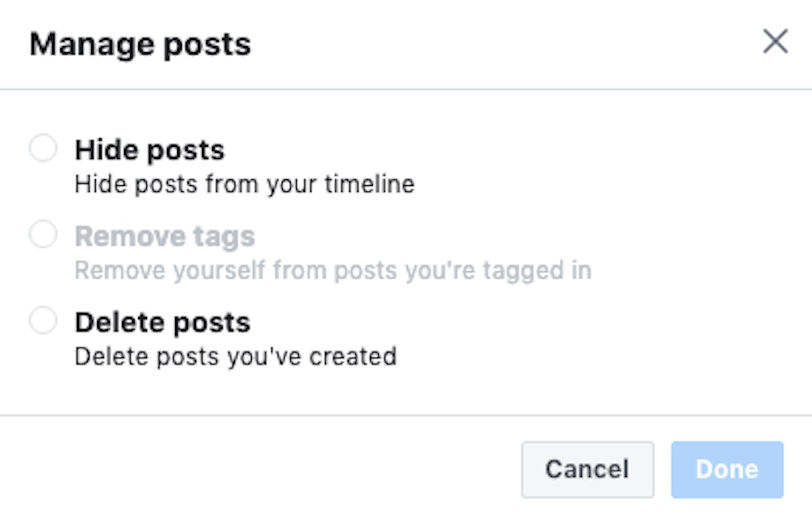Click the Cancel button
The image size is (812, 517).
point(587,469)
